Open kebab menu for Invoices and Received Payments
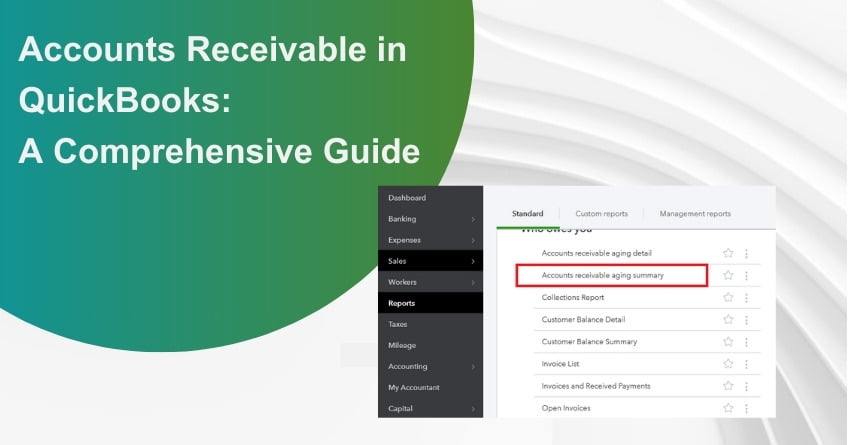Image resolution: width=851 pixels, height=445 pixels. pyautogui.click(x=746, y=386)
